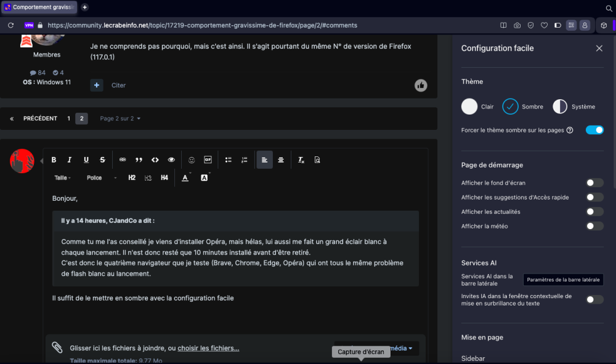Image resolution: width=616 pixels, height=364 pixels.
Task: Take a snapshot with the camera icon
Action: 517,25
